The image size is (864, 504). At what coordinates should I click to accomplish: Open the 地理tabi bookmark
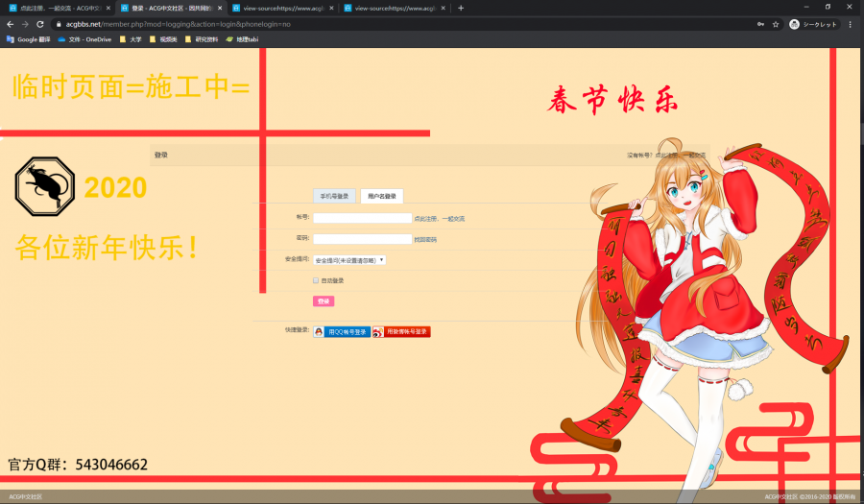point(242,39)
